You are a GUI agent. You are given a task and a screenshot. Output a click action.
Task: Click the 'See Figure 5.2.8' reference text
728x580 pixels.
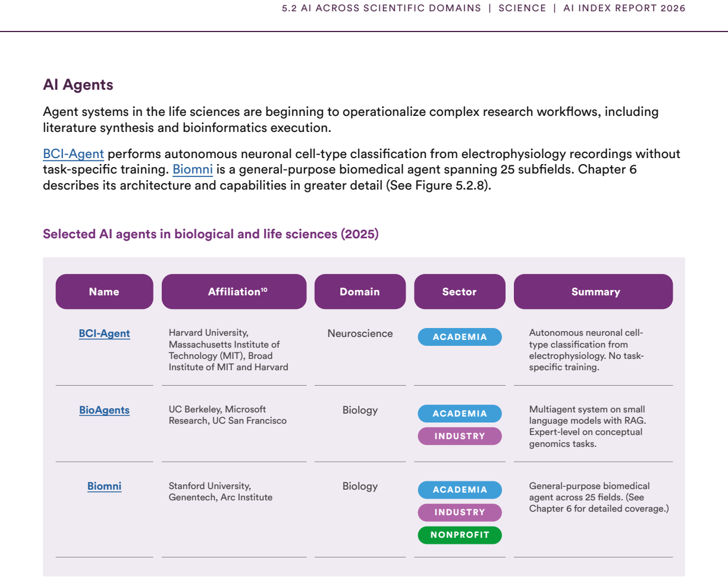click(x=438, y=184)
